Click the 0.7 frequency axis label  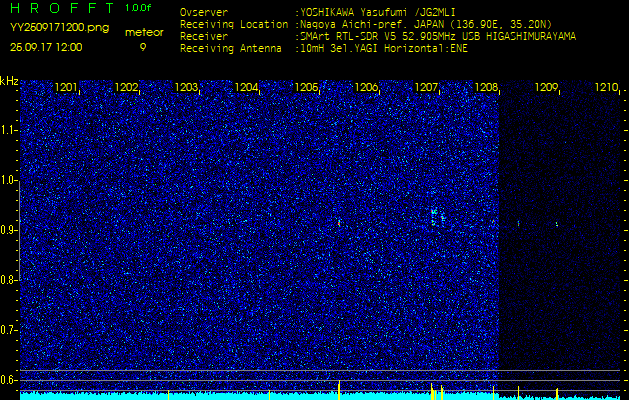tap(8, 330)
